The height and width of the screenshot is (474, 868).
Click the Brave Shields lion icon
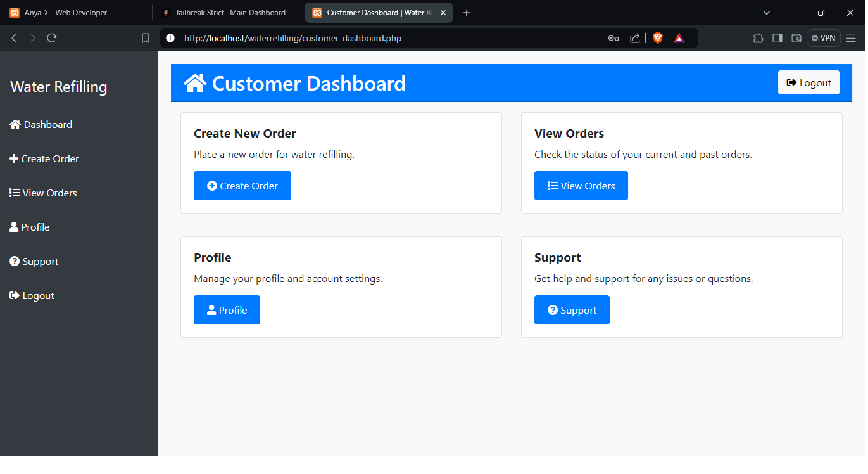coord(658,38)
